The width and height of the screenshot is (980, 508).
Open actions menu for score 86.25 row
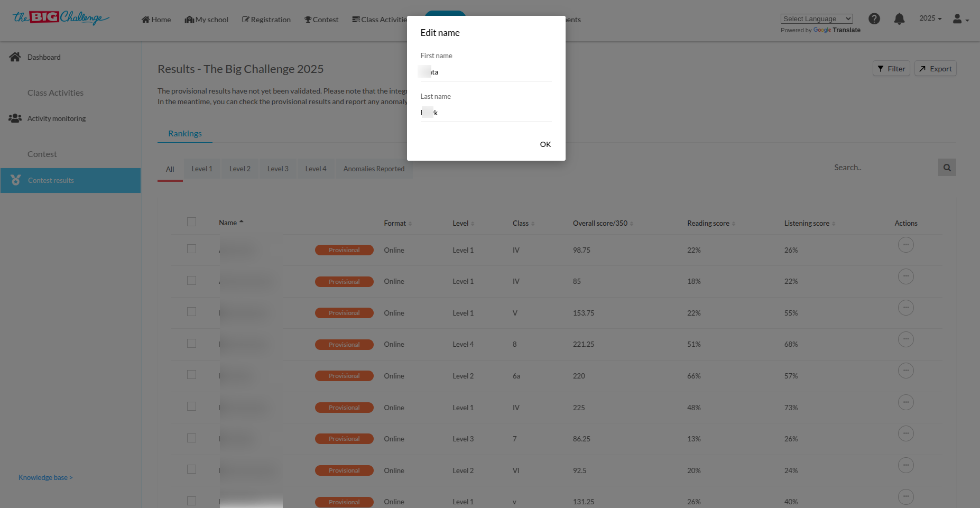click(906, 433)
